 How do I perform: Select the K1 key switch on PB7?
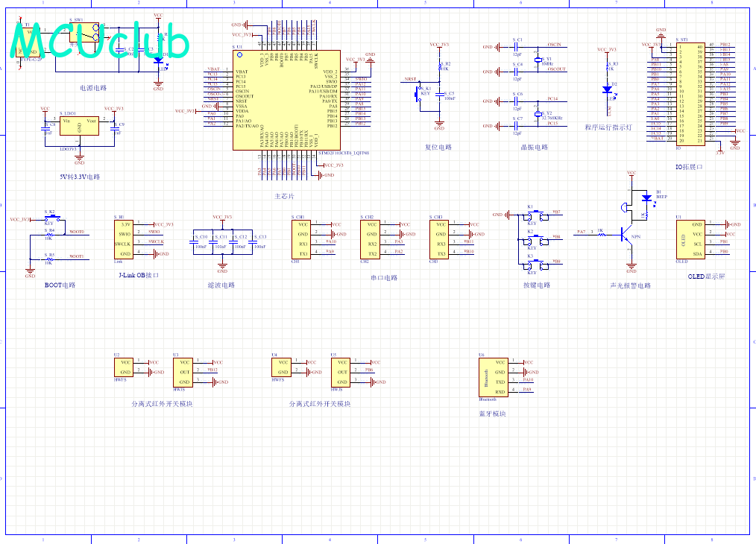tap(535, 216)
